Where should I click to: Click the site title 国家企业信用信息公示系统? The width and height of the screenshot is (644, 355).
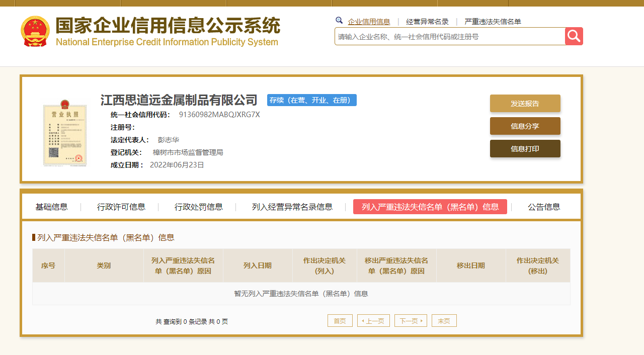click(168, 25)
